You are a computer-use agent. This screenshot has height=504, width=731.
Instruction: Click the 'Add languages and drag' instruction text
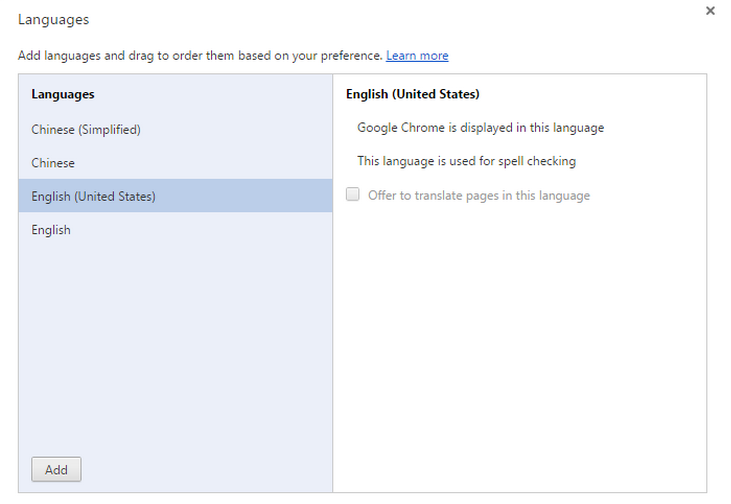200,55
